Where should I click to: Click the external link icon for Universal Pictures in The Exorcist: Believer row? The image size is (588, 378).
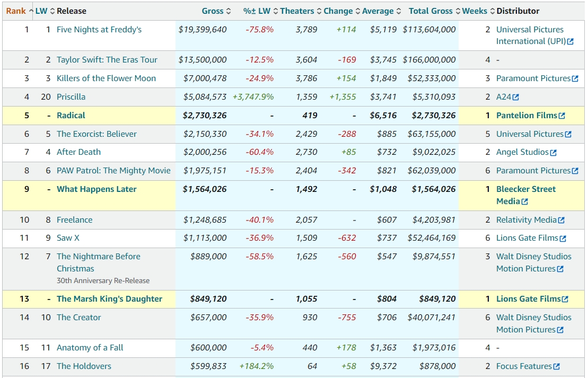coord(568,134)
